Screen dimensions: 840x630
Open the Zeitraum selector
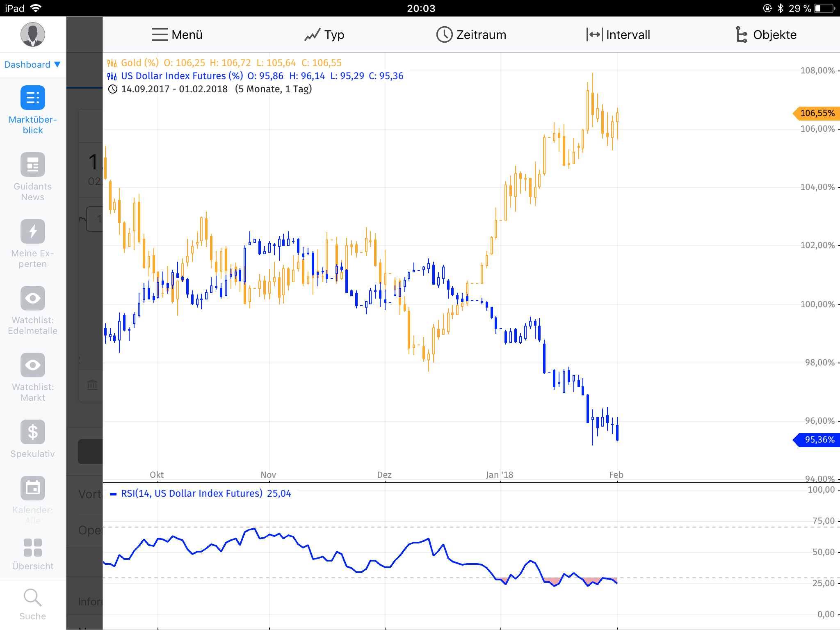pyautogui.click(x=471, y=34)
